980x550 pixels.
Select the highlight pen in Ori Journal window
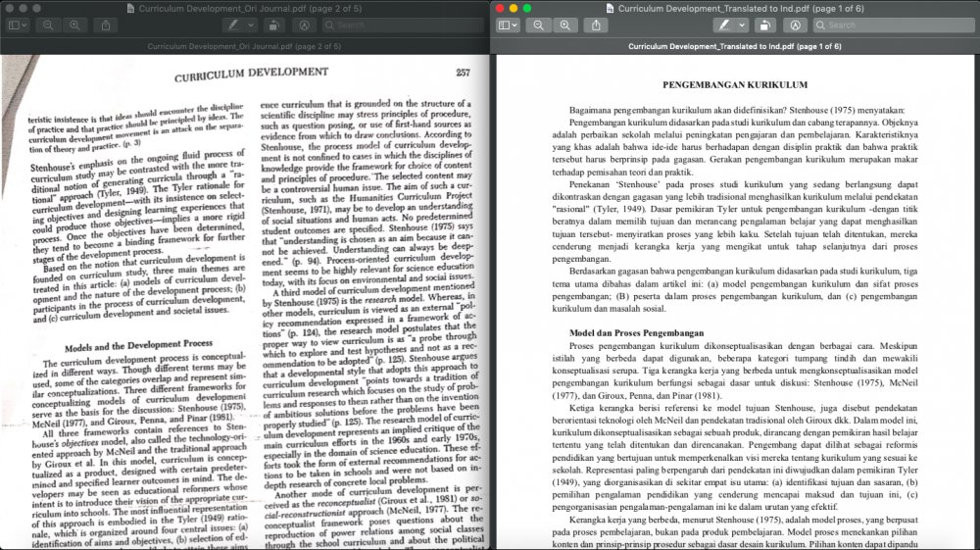[x=233, y=25]
